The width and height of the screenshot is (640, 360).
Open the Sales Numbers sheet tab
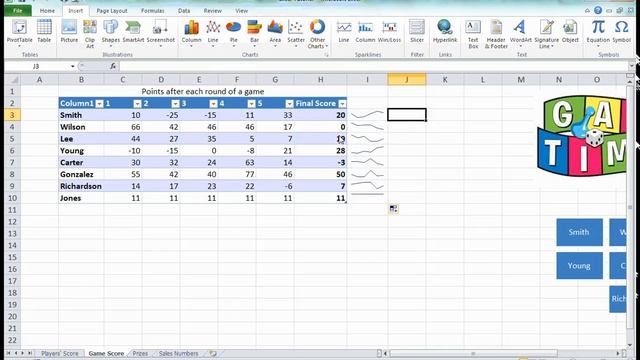[178, 353]
